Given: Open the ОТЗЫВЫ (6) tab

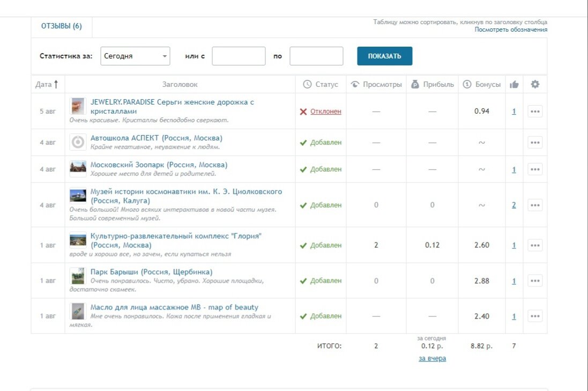Looking at the screenshot, I should pyautogui.click(x=62, y=26).
